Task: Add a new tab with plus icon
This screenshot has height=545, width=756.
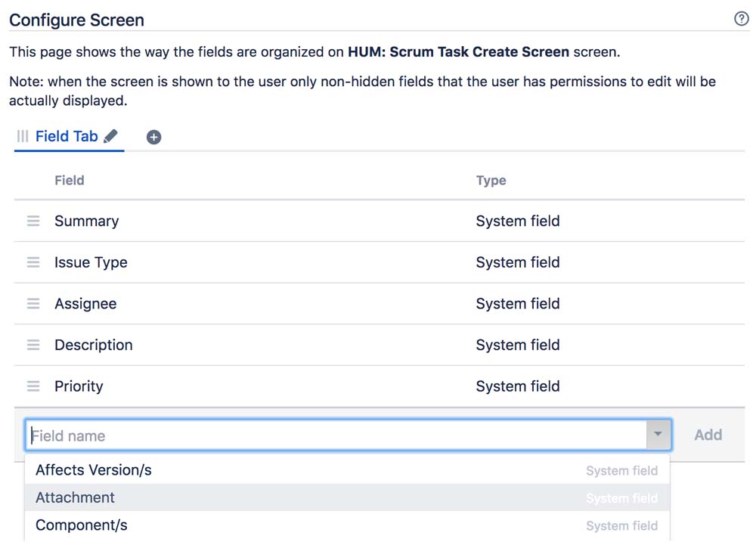Action: tap(153, 137)
